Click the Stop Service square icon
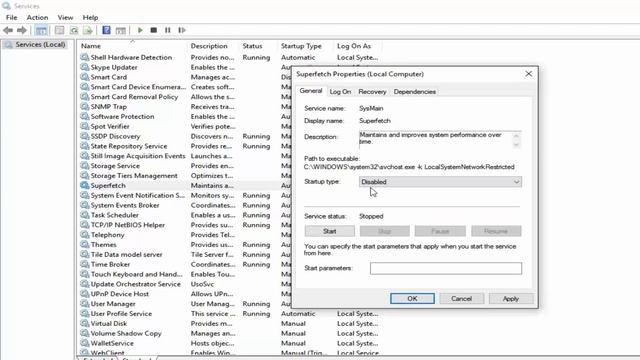Image resolution: width=640 pixels, height=360 pixels. pyautogui.click(x=153, y=30)
